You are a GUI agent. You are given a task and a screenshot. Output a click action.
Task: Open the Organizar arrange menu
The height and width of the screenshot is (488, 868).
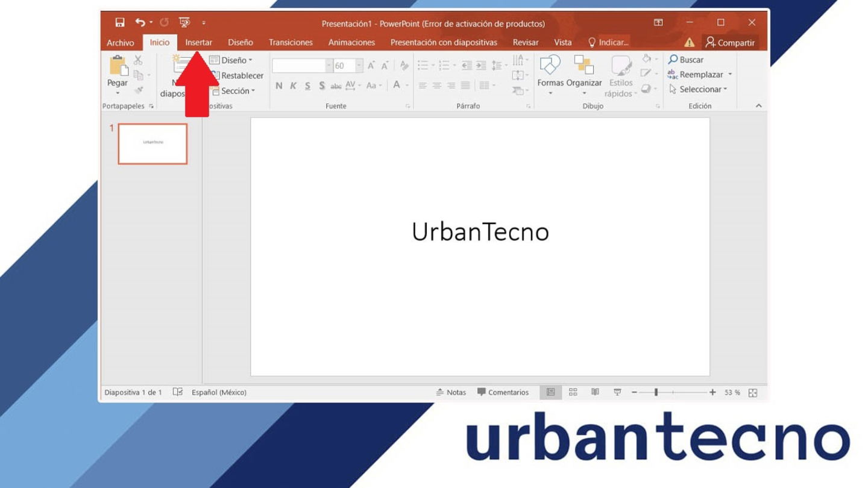583,75
